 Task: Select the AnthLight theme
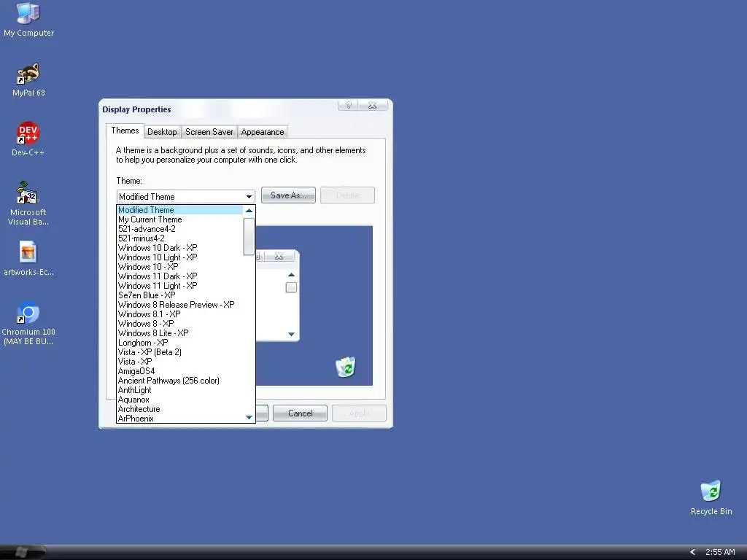coord(179,391)
